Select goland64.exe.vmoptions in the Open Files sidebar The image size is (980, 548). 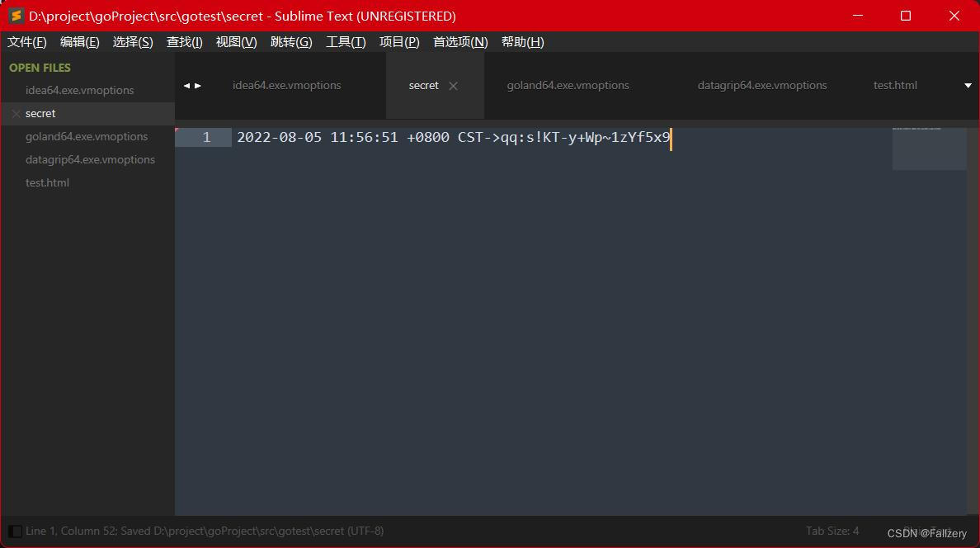point(87,136)
